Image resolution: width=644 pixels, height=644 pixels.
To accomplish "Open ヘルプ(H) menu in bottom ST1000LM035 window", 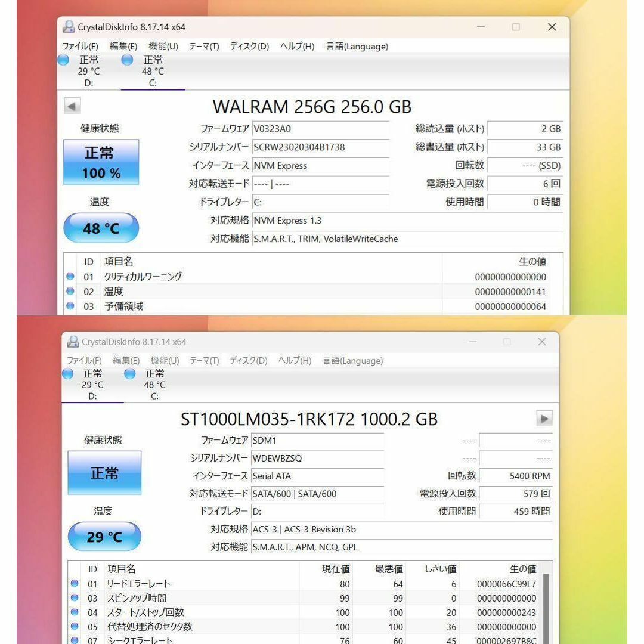I will 295,361.
